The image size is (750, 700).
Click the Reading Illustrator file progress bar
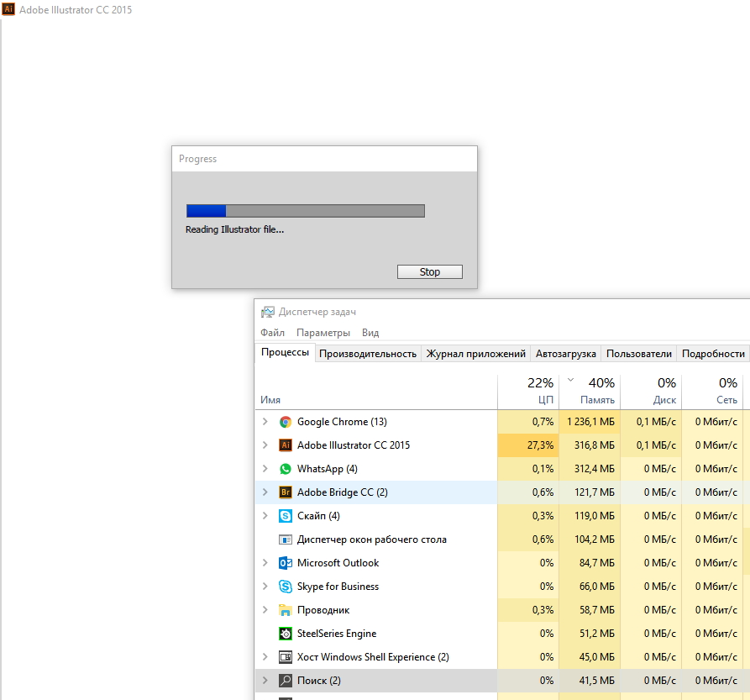tap(306, 211)
